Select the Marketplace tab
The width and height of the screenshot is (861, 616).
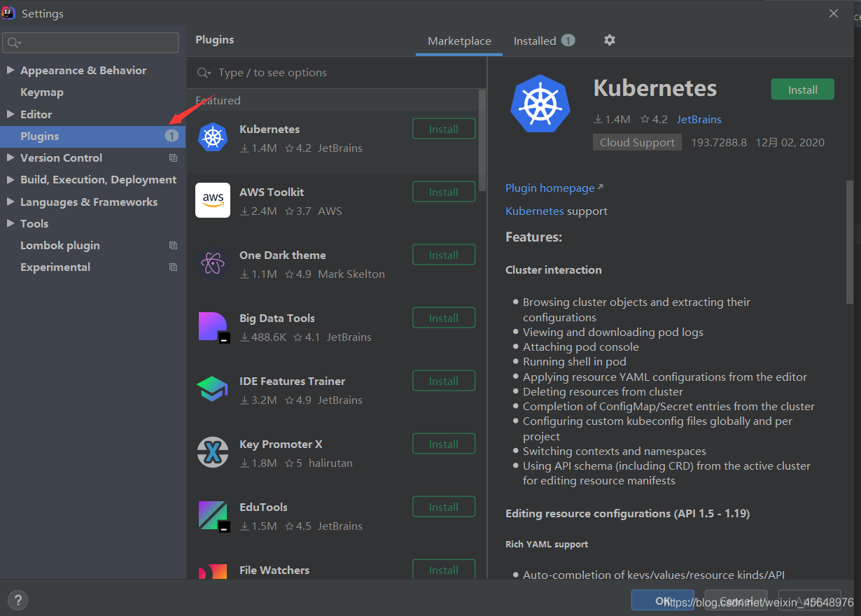click(458, 41)
